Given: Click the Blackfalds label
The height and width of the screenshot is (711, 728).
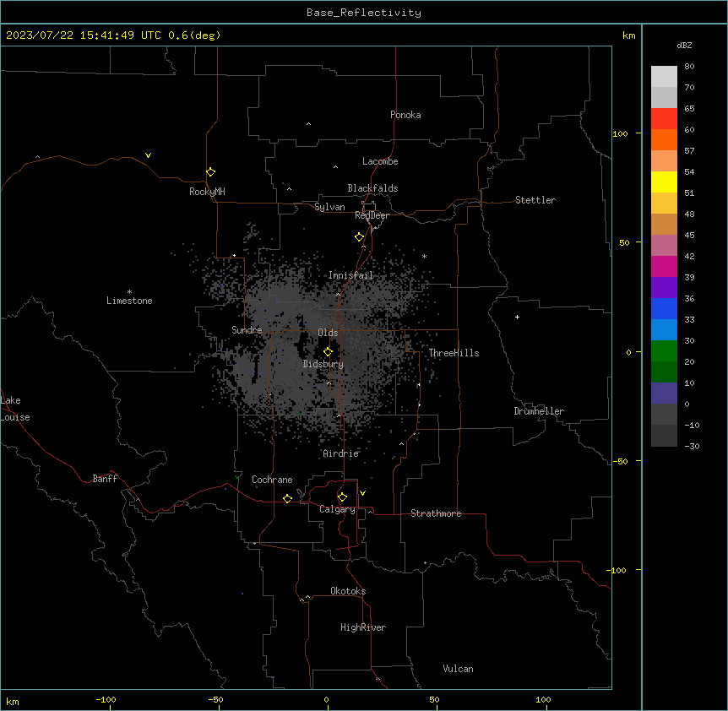Looking at the screenshot, I should [x=372, y=188].
